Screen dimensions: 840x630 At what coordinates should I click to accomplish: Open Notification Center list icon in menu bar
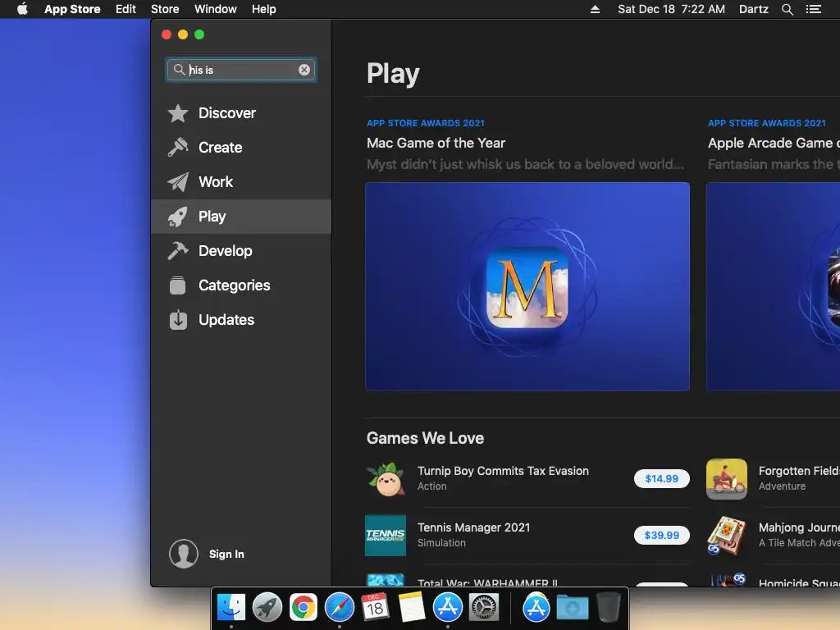[x=813, y=9]
